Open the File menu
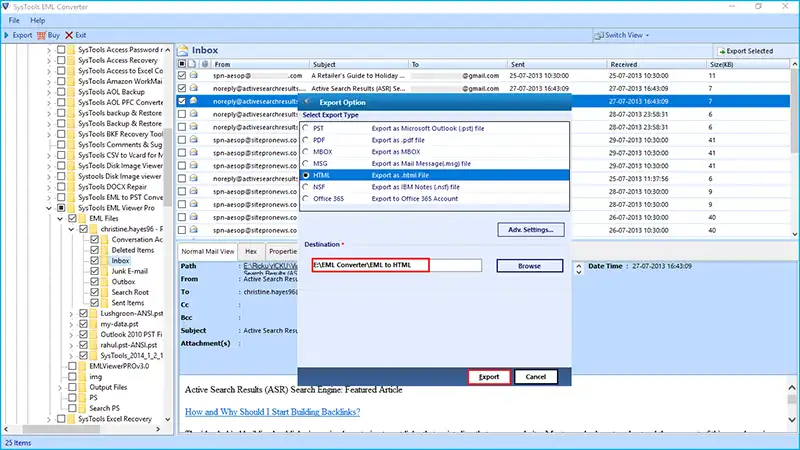800x450 pixels. click(14, 20)
